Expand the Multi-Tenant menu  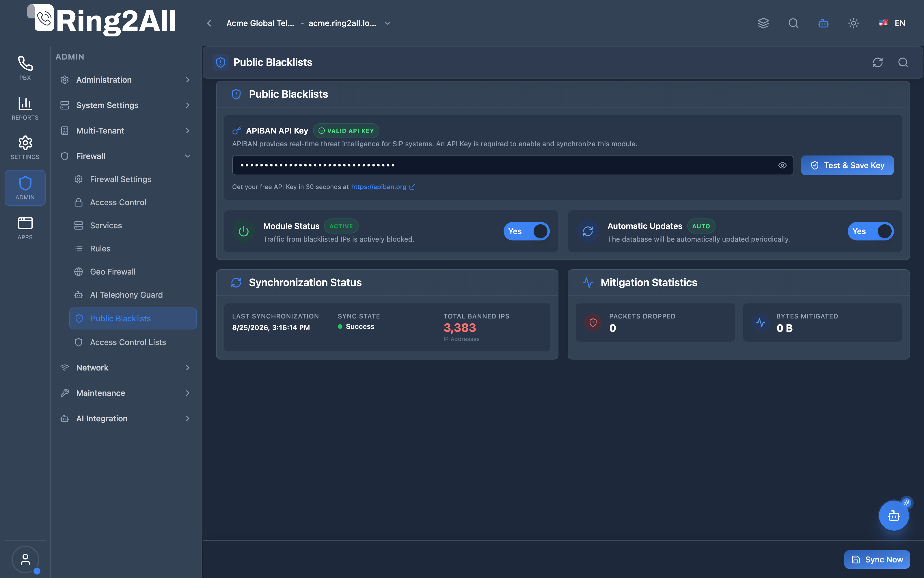[126, 130]
